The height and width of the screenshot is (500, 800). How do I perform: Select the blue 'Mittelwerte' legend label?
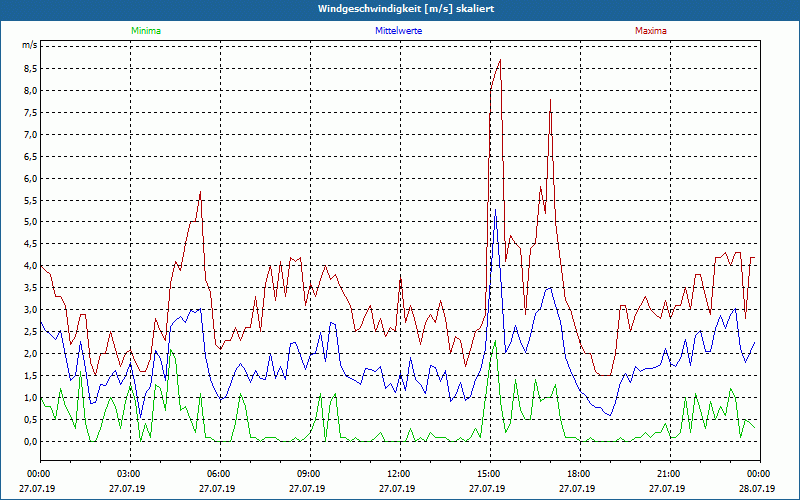click(398, 31)
